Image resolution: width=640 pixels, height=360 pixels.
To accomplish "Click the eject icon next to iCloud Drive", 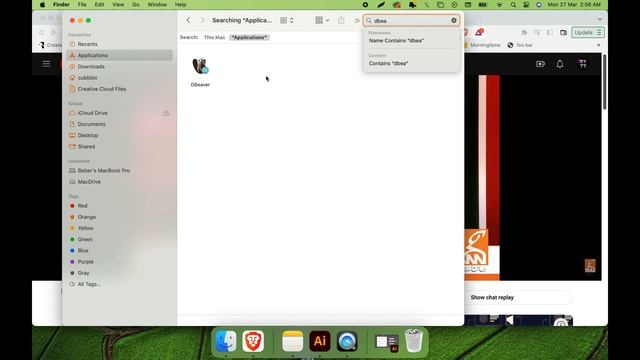I will click(x=166, y=113).
